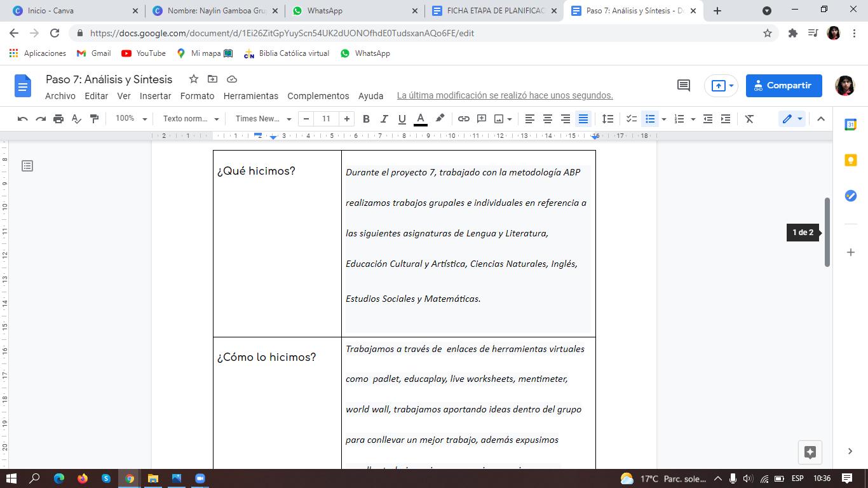This screenshot has height=488, width=868.
Task: Click the font size field showing 11
Action: [x=326, y=119]
